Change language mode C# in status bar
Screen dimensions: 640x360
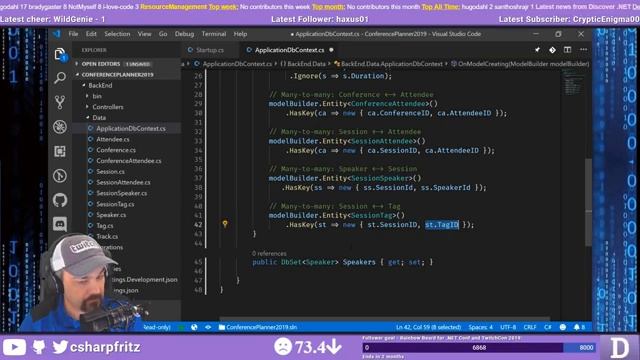[x=548, y=327]
